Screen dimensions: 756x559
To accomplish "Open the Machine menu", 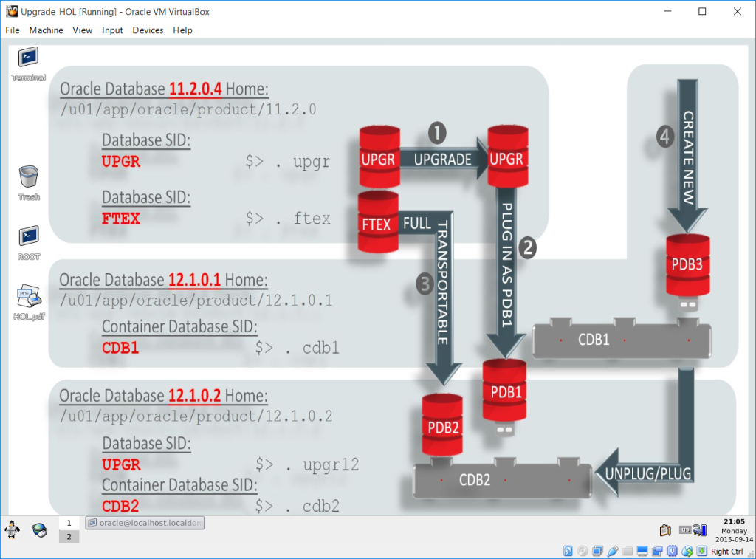I will [x=47, y=30].
